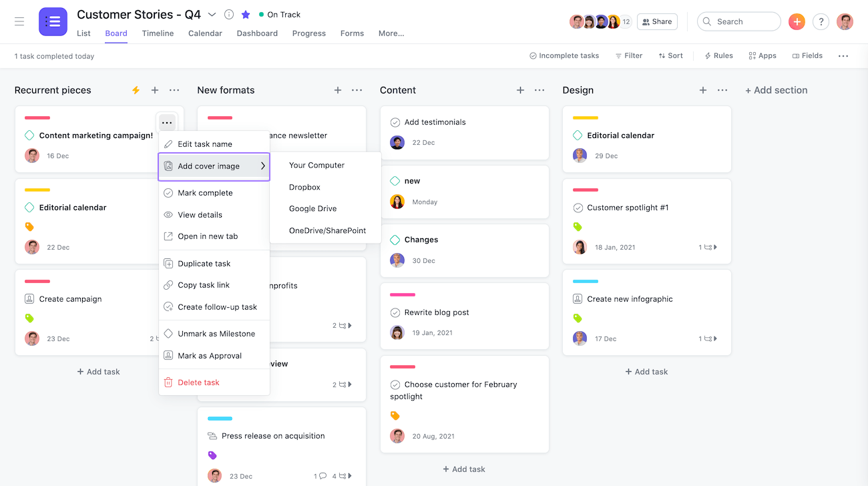868x486 pixels.
Task: Click the Search input field
Action: click(x=744, y=21)
